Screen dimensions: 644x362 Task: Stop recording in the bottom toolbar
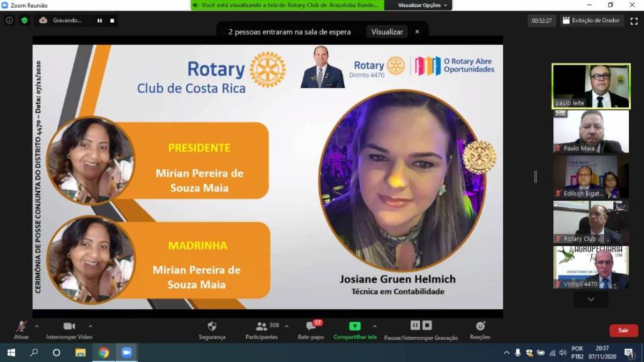[427, 325]
